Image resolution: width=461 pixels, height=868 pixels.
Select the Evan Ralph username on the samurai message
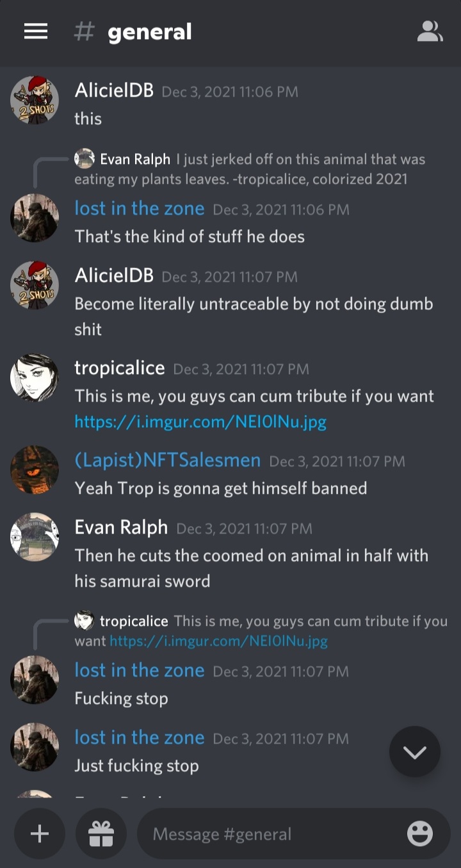tap(121, 527)
